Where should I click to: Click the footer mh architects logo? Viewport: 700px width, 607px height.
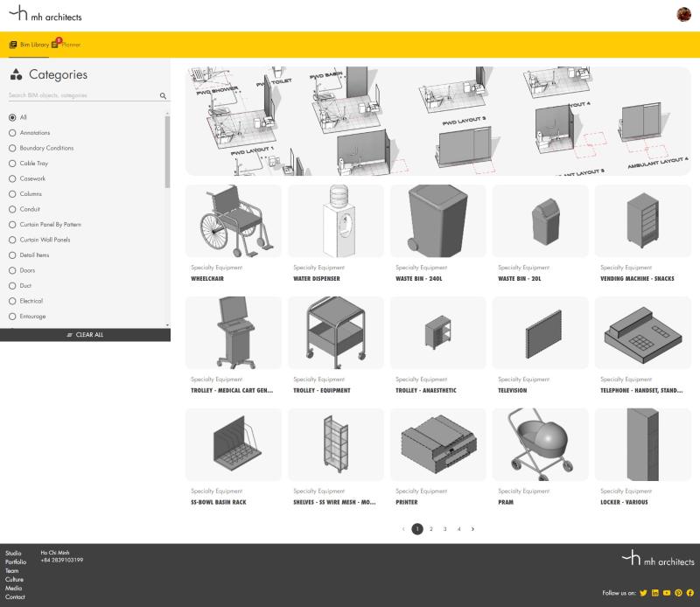658,558
